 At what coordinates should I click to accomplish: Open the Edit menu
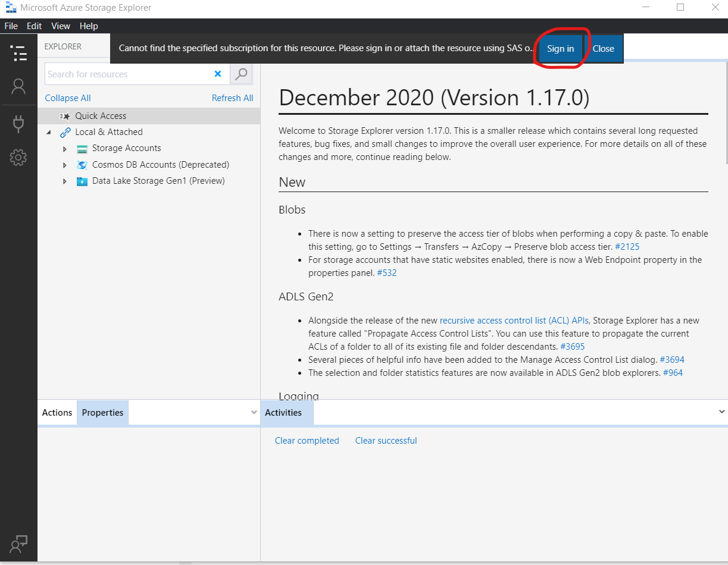34,26
